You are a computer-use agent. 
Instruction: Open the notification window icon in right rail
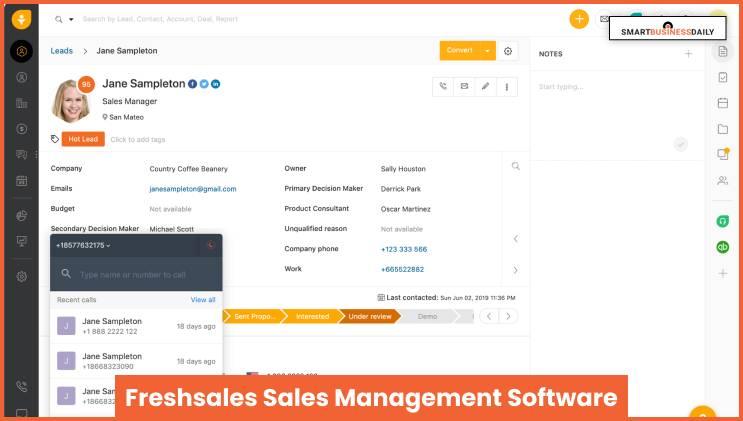(723, 154)
